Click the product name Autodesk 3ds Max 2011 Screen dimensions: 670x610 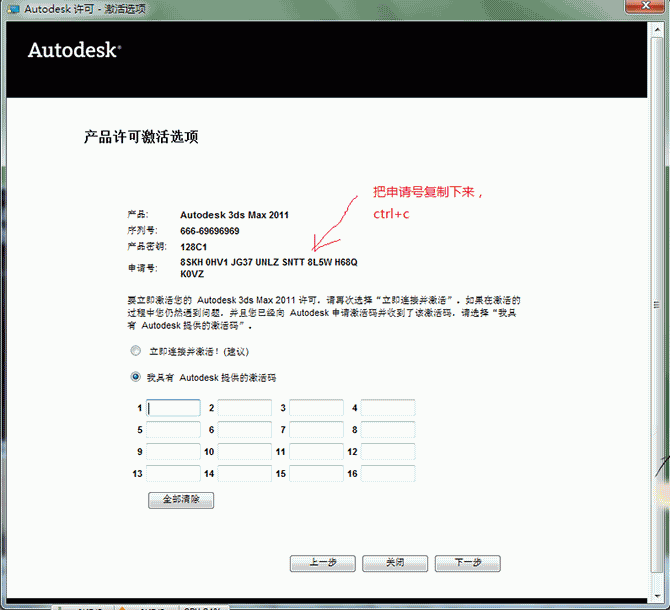pos(234,215)
